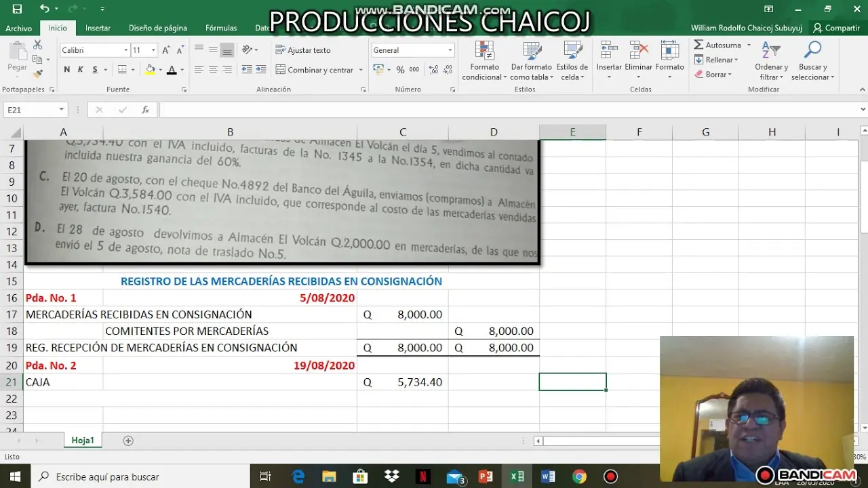Viewport: 868px width, 488px height.
Task: Select the Format Painter brush icon
Action: click(x=37, y=73)
